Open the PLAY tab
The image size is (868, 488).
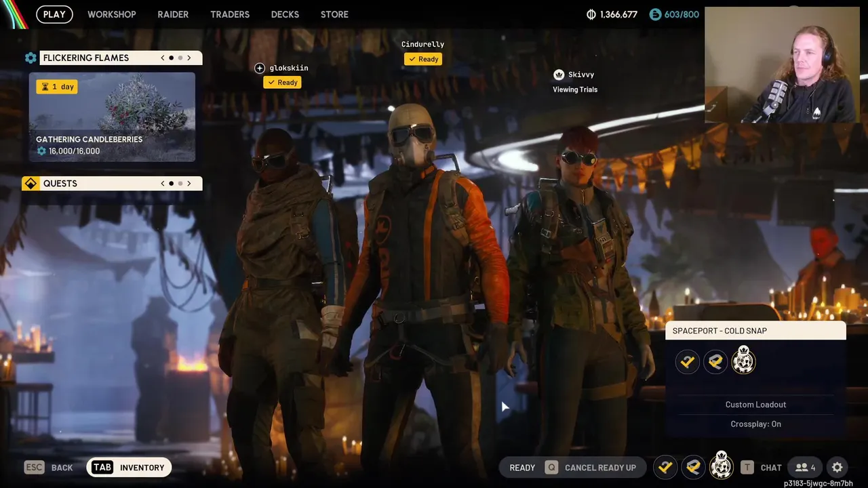54,14
